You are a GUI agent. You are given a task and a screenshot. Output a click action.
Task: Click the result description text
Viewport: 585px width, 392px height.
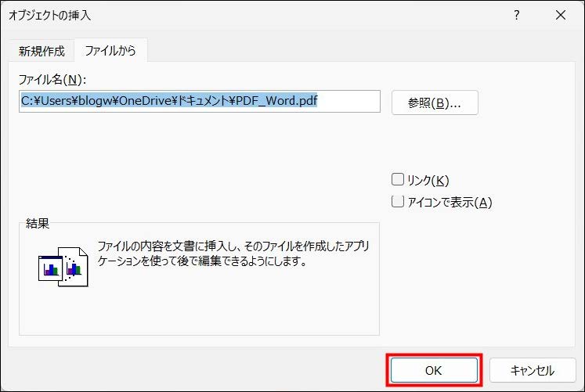(233, 254)
